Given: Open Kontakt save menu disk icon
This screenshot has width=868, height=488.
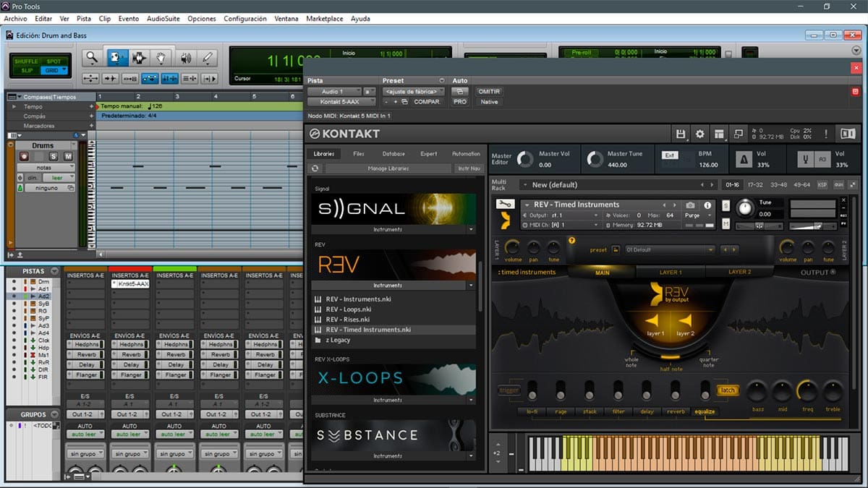Looking at the screenshot, I should [681, 134].
